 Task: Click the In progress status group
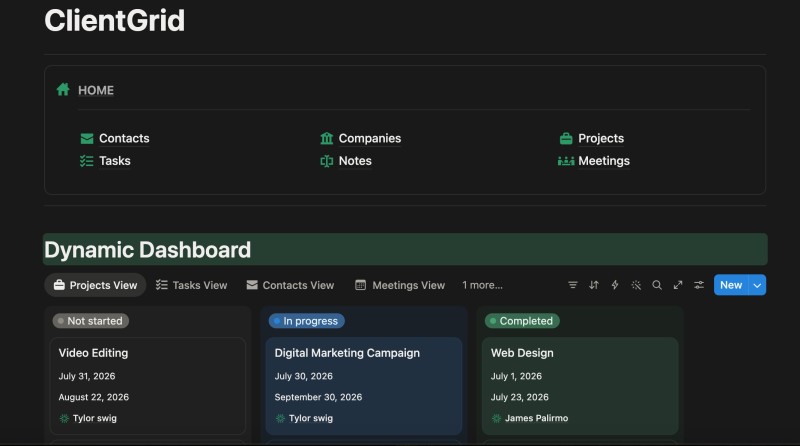click(x=307, y=321)
